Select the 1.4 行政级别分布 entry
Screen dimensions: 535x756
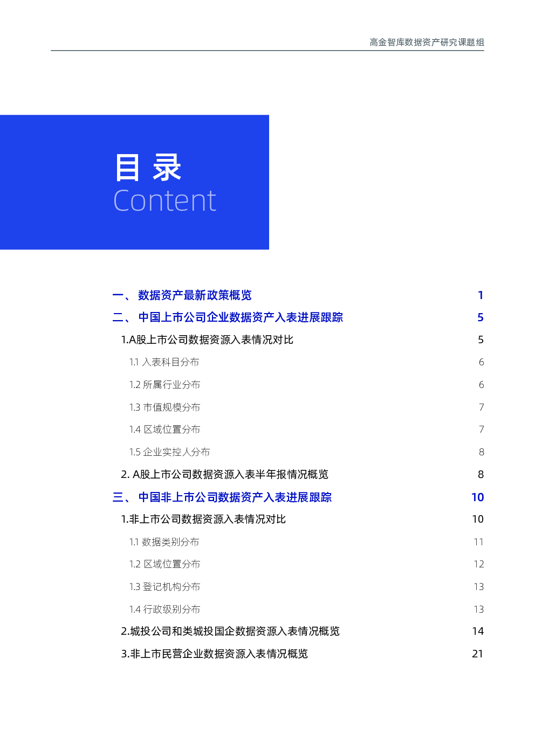pyautogui.click(x=164, y=609)
